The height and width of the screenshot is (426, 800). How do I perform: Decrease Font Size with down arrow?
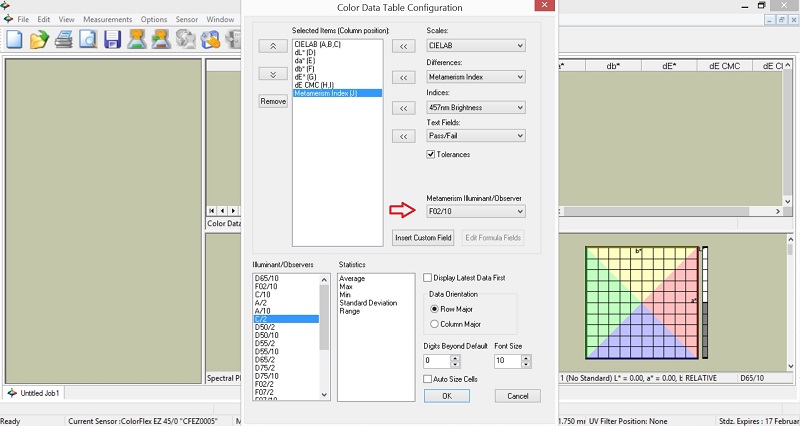(526, 364)
